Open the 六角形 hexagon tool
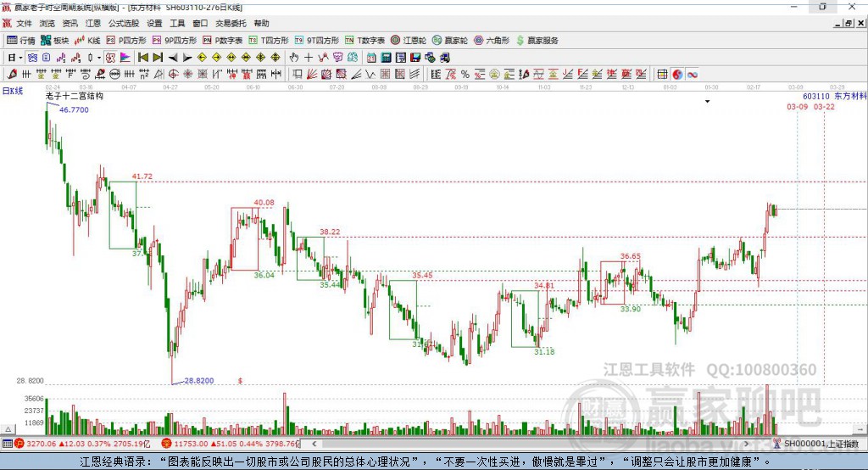The image size is (868, 470). click(492, 41)
